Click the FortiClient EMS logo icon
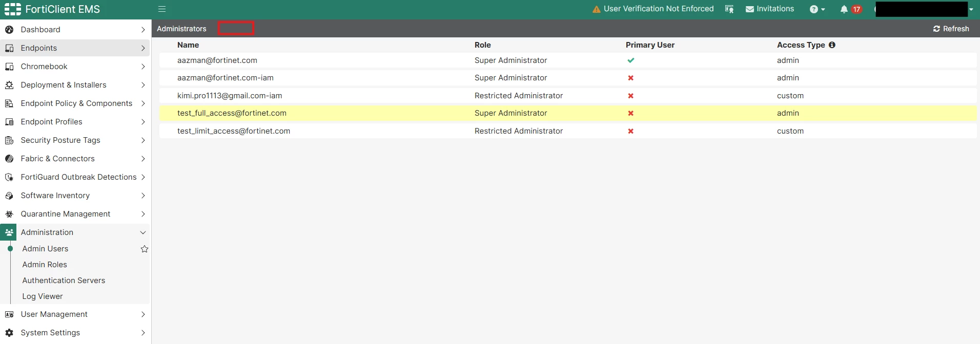980x344 pixels. click(x=13, y=9)
